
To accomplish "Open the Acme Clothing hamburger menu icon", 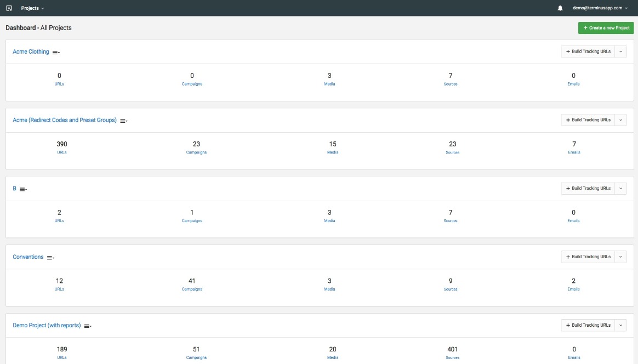I will (56, 52).
